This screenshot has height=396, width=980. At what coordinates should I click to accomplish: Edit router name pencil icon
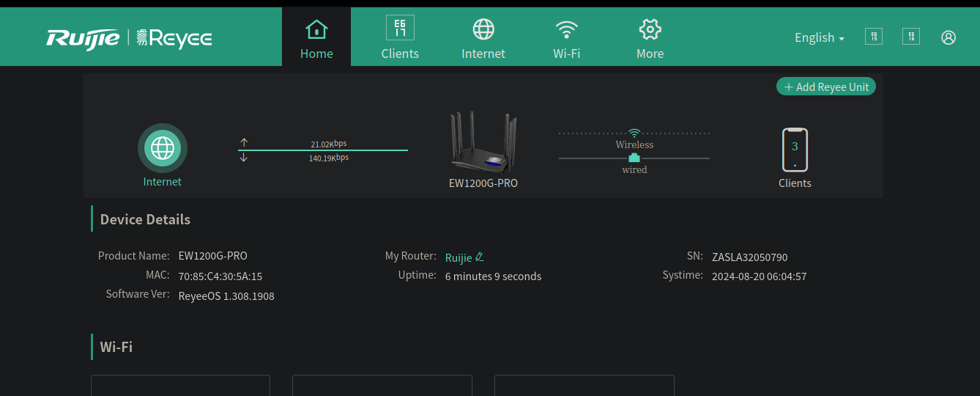pos(480,257)
